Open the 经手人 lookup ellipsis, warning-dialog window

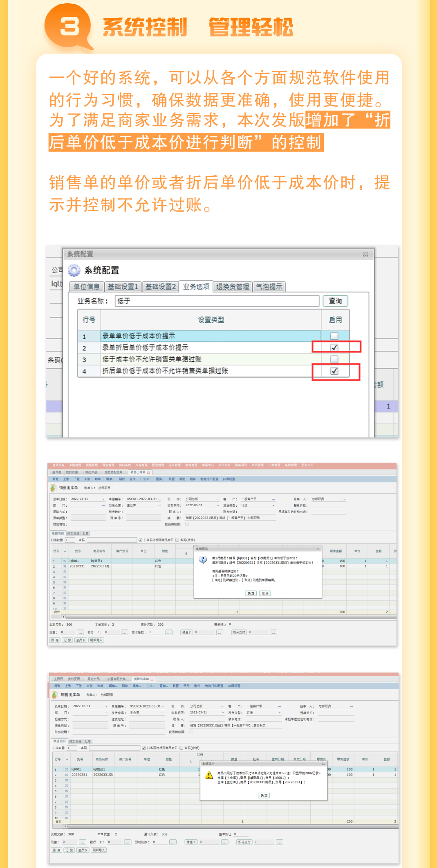point(352,706)
